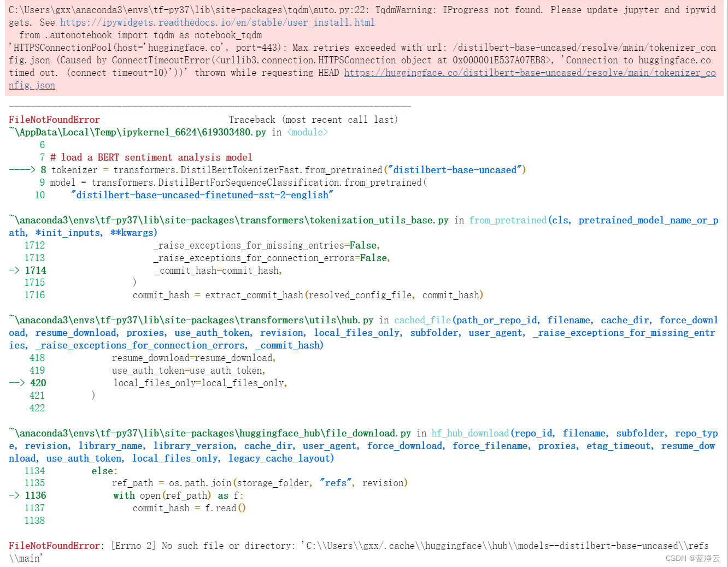Select the '# load a BERT sentiment analysis model' comment
728x567 pixels.
tap(151, 157)
